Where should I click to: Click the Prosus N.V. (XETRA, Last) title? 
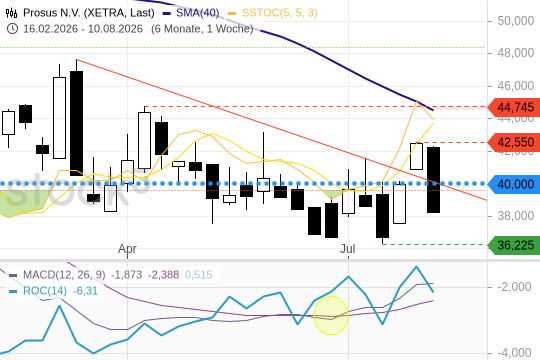point(89,13)
